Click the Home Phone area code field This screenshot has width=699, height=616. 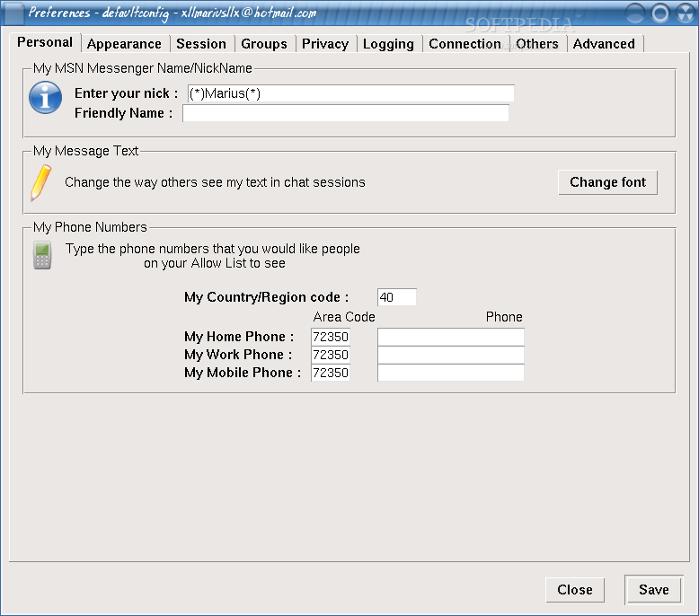(x=331, y=337)
